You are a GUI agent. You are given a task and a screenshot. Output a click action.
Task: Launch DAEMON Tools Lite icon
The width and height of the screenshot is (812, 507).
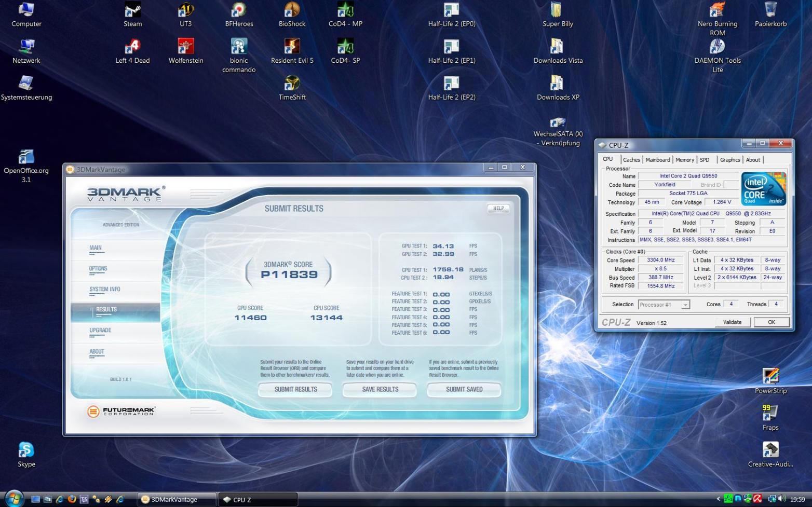(718, 56)
